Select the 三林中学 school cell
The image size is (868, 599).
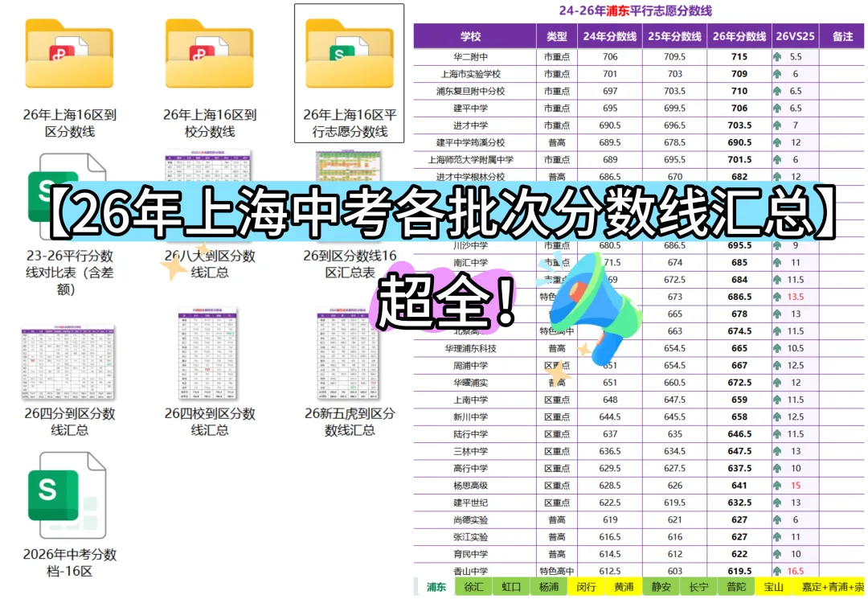pos(474,451)
